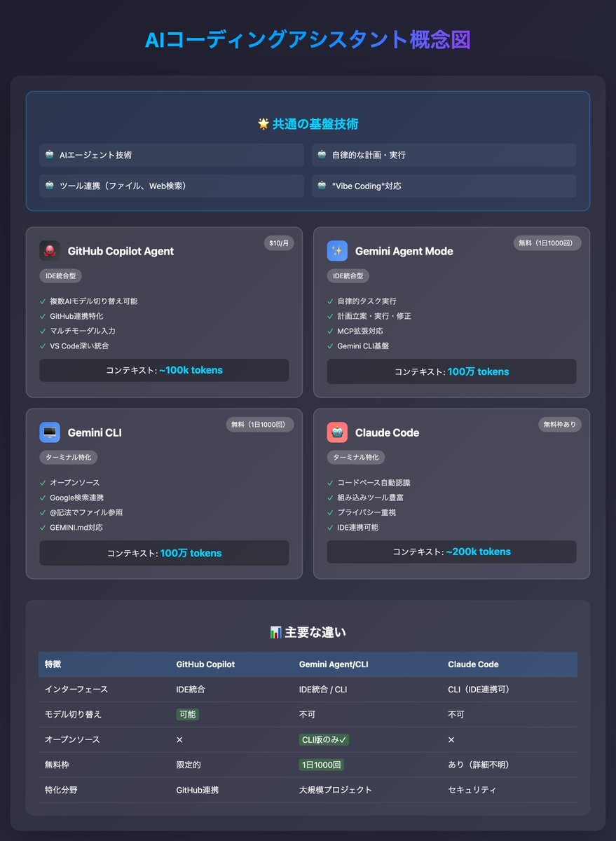Click the ターミナル特化 tag under Claude Code
The width and height of the screenshot is (616, 841).
(x=355, y=458)
